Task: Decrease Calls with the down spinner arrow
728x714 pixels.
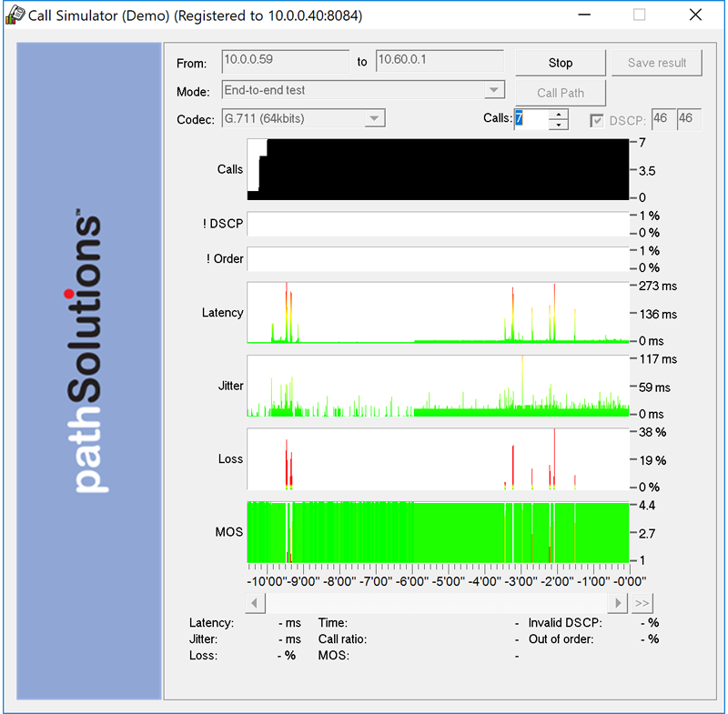Action: (559, 125)
